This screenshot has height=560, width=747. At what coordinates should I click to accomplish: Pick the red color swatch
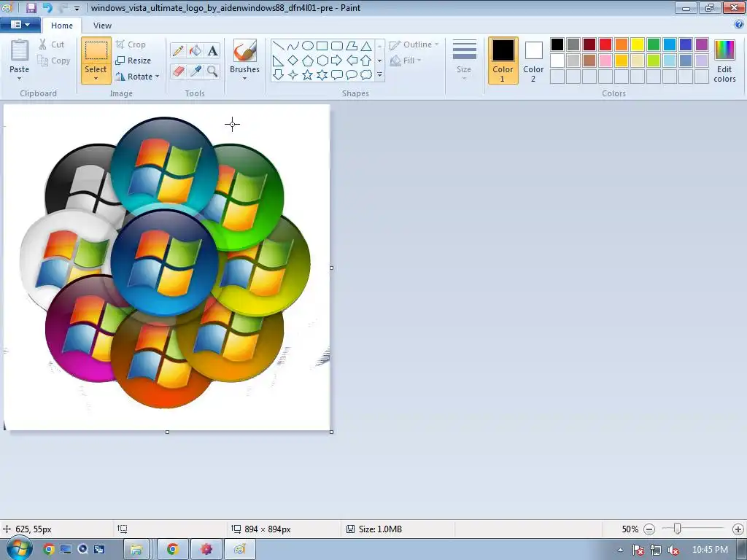click(x=605, y=44)
